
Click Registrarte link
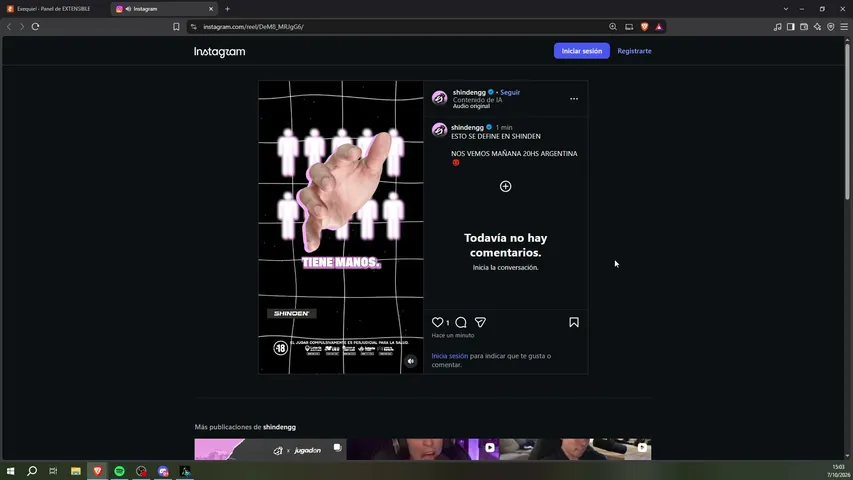634,51
